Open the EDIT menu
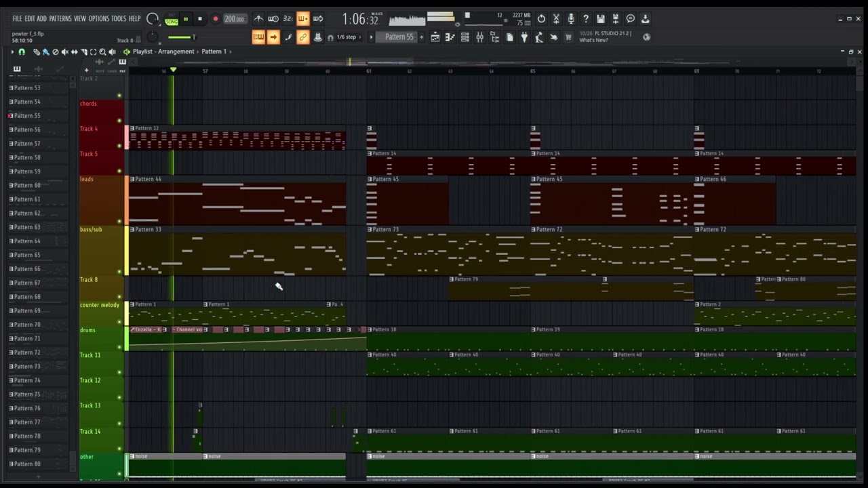Screen dimensions: 868x488 (30, 19)
